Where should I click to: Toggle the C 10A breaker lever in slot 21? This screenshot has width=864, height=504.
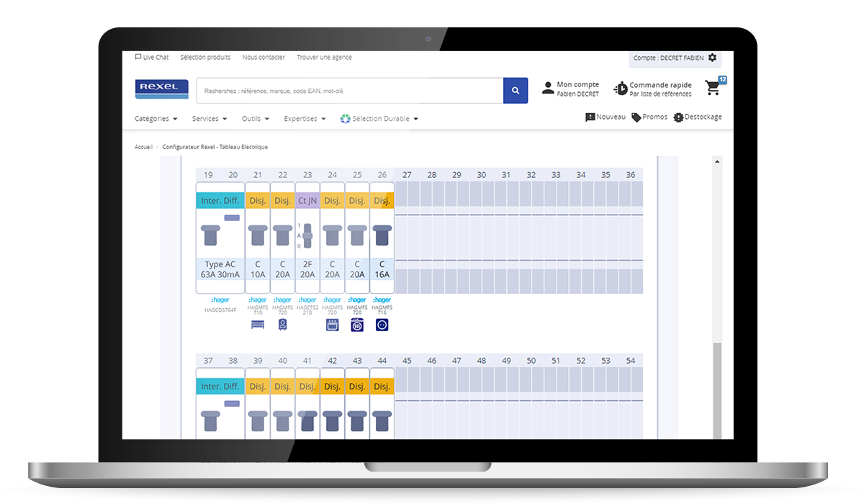click(x=258, y=233)
